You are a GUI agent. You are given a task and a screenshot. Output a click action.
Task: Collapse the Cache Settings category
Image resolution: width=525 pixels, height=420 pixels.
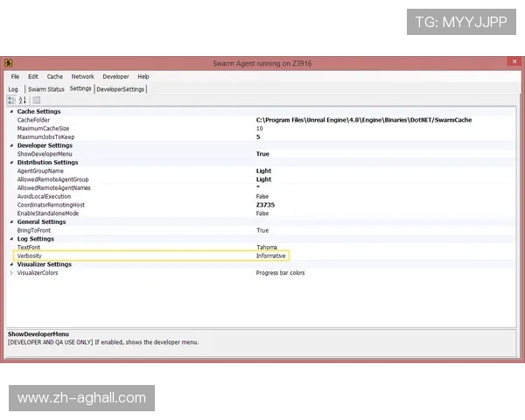[x=11, y=112]
